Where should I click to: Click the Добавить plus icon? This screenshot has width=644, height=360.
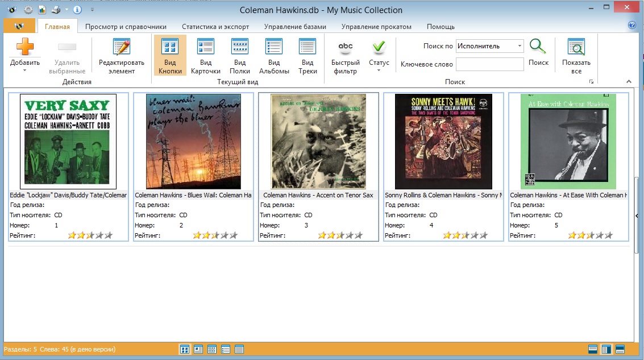[24, 47]
